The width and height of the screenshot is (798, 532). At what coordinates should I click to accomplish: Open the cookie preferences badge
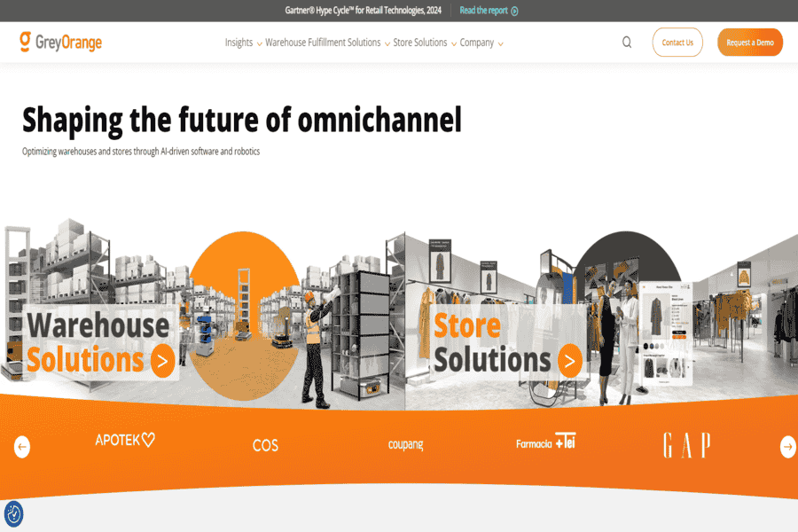13,513
